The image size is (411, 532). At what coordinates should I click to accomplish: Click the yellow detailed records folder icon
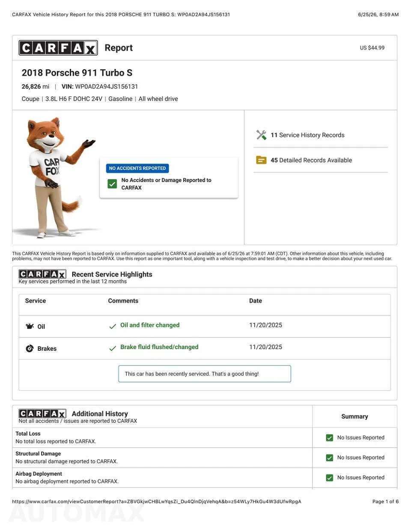click(261, 160)
